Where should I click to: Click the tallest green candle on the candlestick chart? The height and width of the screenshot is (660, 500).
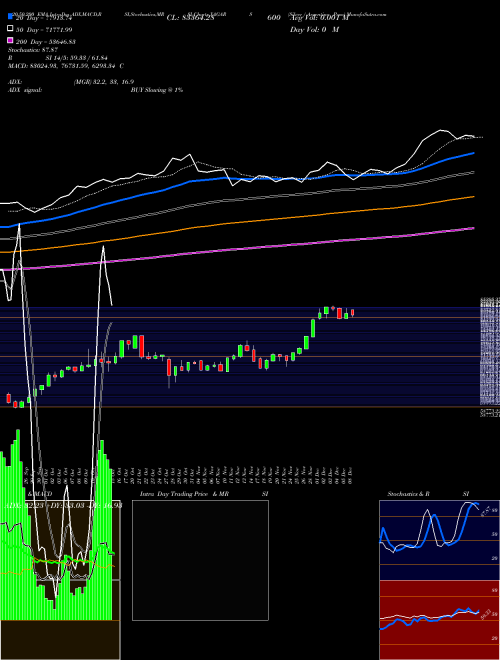313,328
